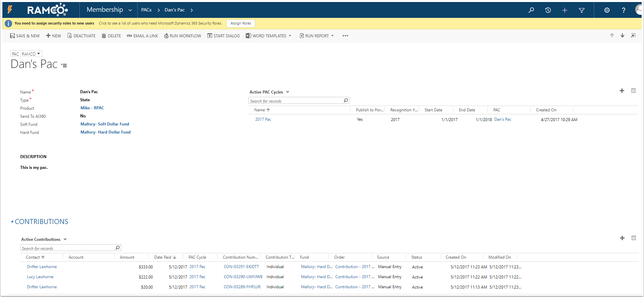
Task: Open the Word Templates dropdown
Action: [x=269, y=36]
